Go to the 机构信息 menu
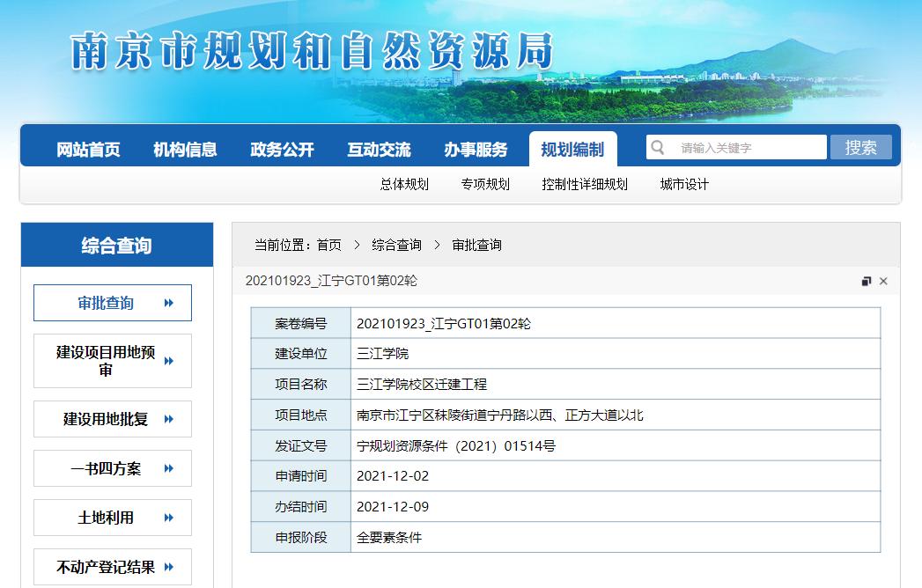The height and width of the screenshot is (588, 922). (x=185, y=150)
